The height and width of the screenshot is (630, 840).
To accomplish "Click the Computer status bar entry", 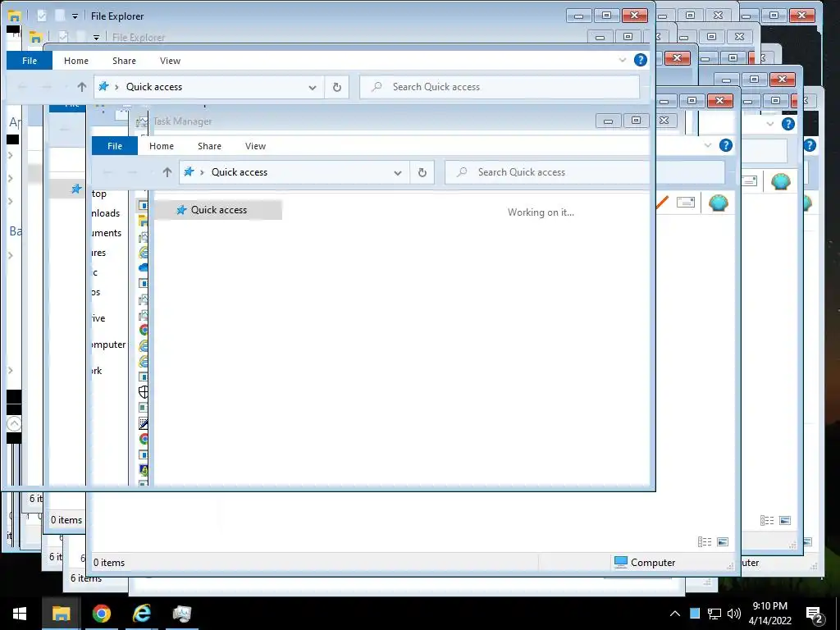I will click(645, 563).
